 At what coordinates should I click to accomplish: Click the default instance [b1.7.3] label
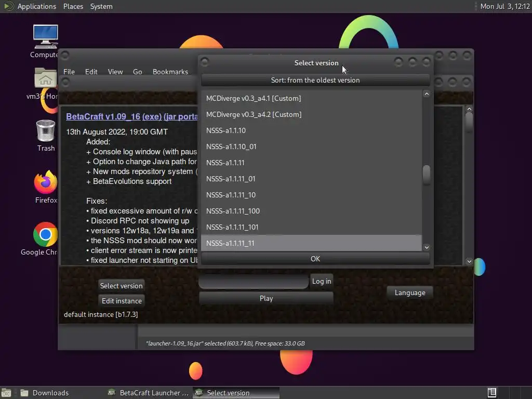pyautogui.click(x=101, y=314)
